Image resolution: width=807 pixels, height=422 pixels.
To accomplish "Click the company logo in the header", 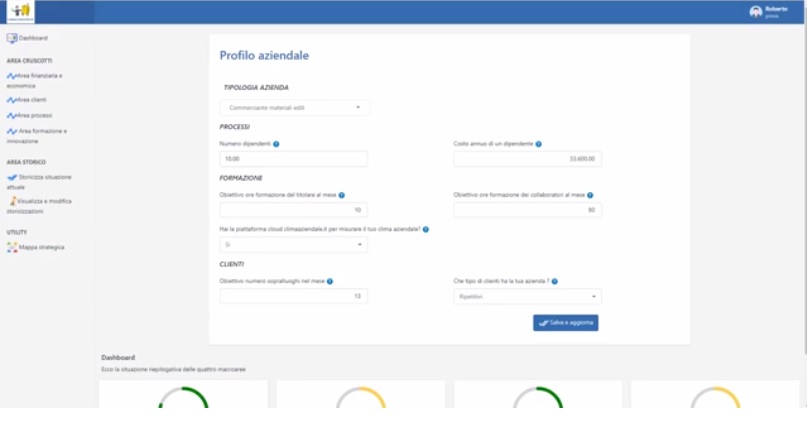I will coord(18,11).
